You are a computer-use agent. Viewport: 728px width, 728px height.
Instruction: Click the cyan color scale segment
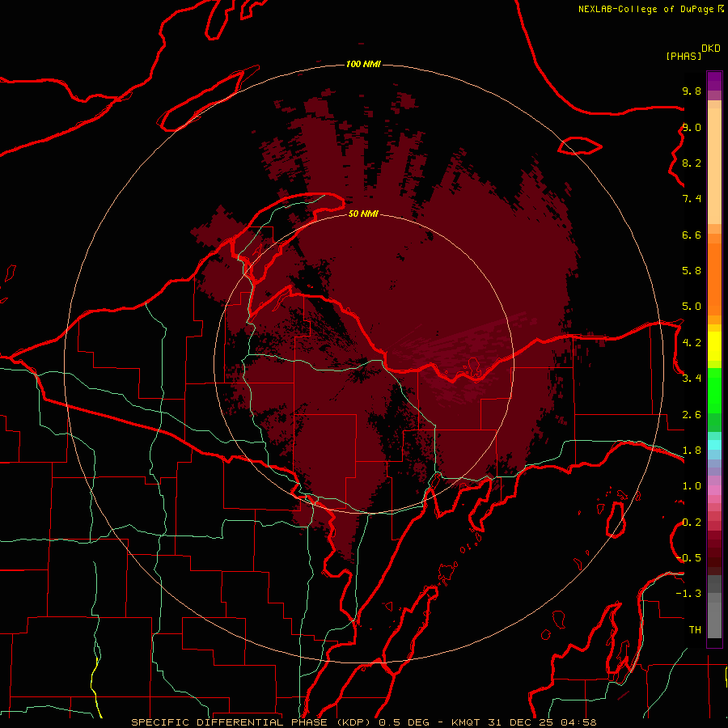point(714,445)
